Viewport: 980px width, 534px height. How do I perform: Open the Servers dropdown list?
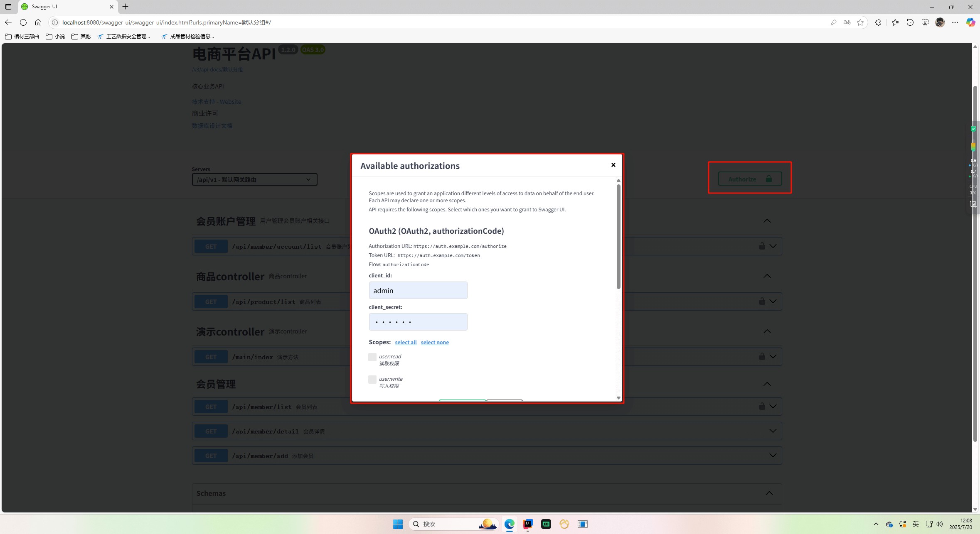254,179
